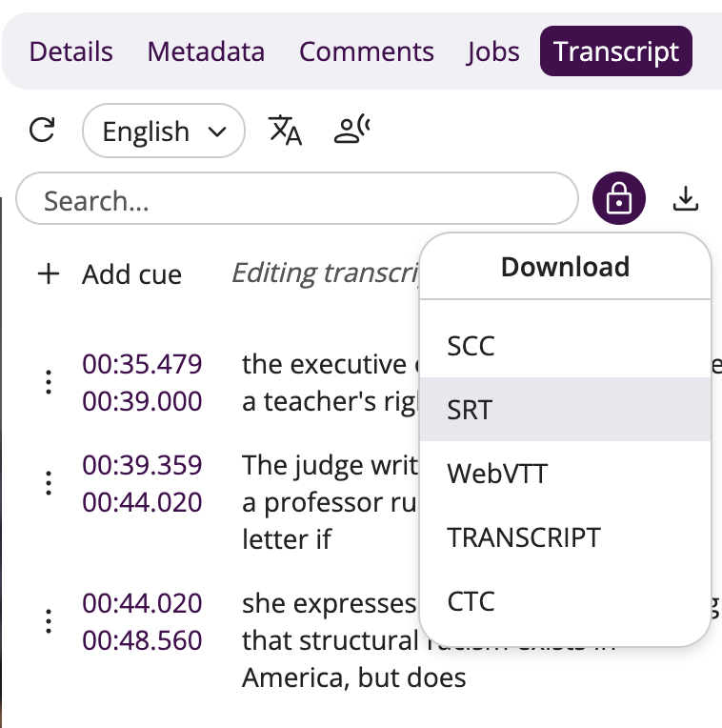Go to the Comments tab
This screenshot has width=722, height=728.
point(366,51)
